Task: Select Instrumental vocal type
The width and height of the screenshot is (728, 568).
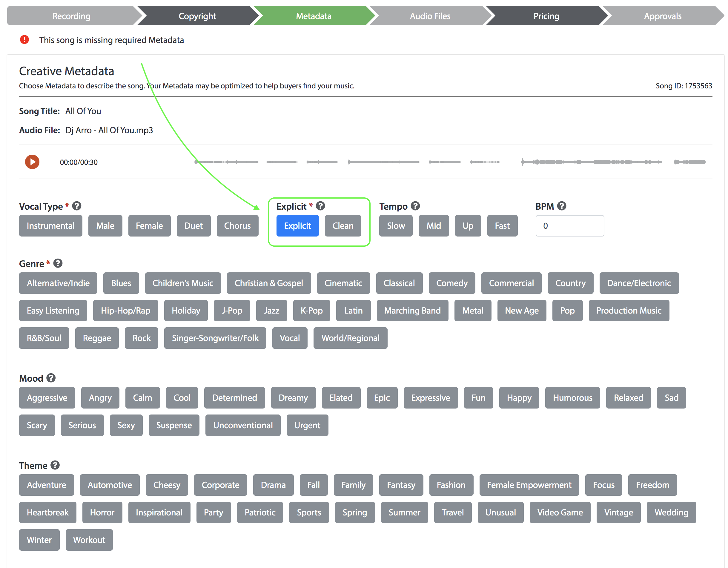Action: point(51,226)
